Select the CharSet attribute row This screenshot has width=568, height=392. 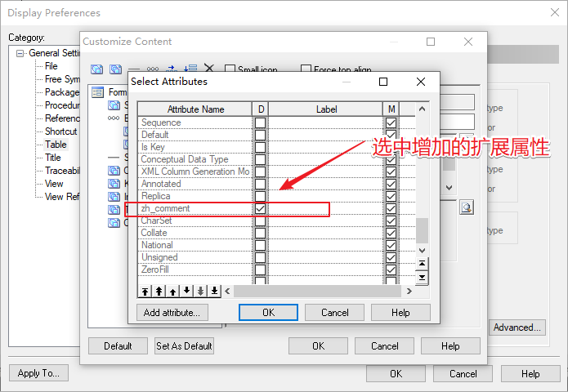coord(276,220)
